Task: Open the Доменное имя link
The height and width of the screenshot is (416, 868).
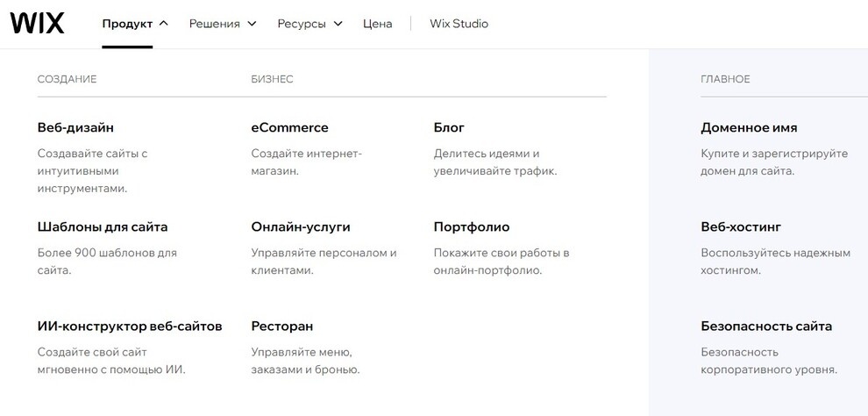Action: click(x=749, y=127)
